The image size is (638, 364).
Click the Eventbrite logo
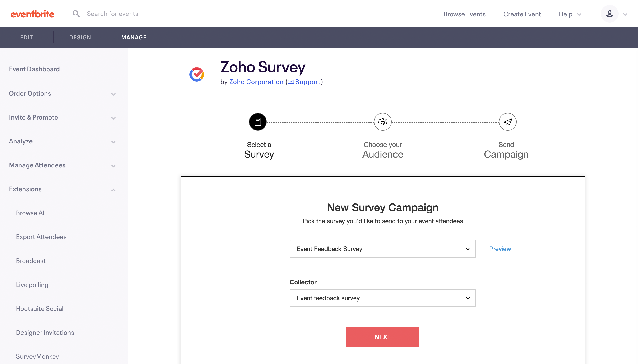pyautogui.click(x=32, y=14)
